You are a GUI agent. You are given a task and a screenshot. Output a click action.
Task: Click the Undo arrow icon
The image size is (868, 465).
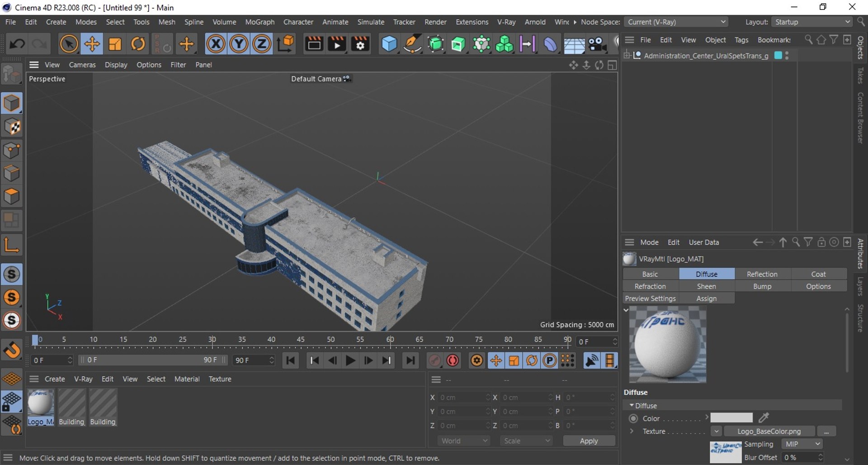(x=17, y=44)
